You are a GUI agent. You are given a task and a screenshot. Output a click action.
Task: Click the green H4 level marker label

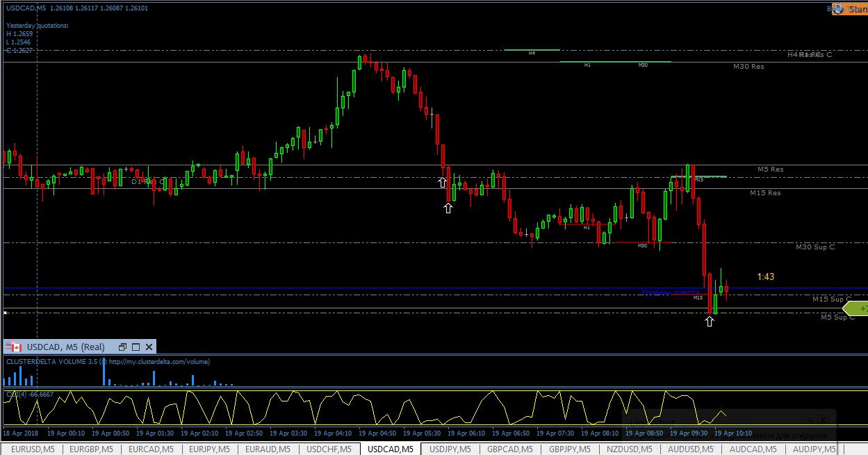[x=532, y=53]
